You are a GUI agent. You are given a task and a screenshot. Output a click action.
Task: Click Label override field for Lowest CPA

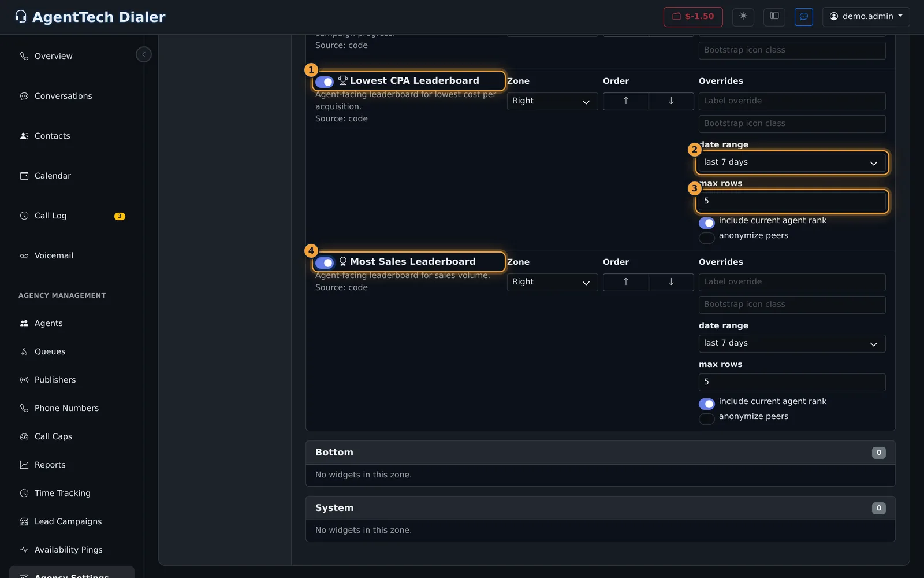coord(792,101)
